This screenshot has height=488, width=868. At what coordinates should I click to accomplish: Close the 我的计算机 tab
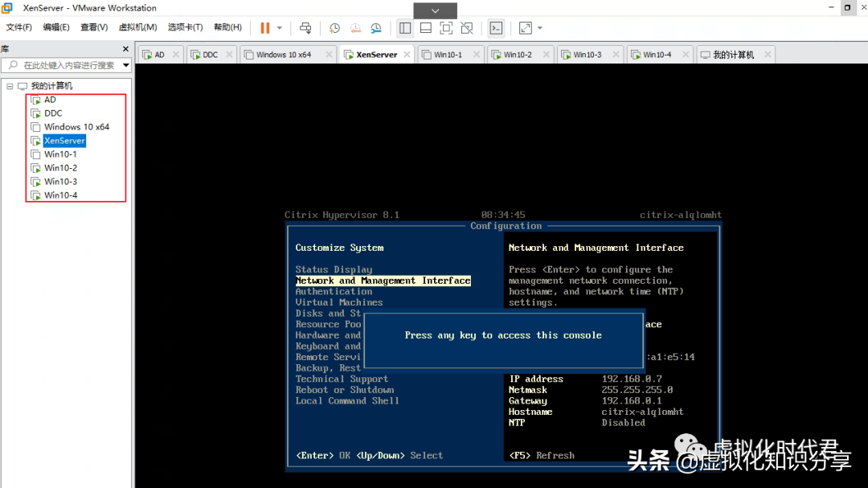click(768, 55)
